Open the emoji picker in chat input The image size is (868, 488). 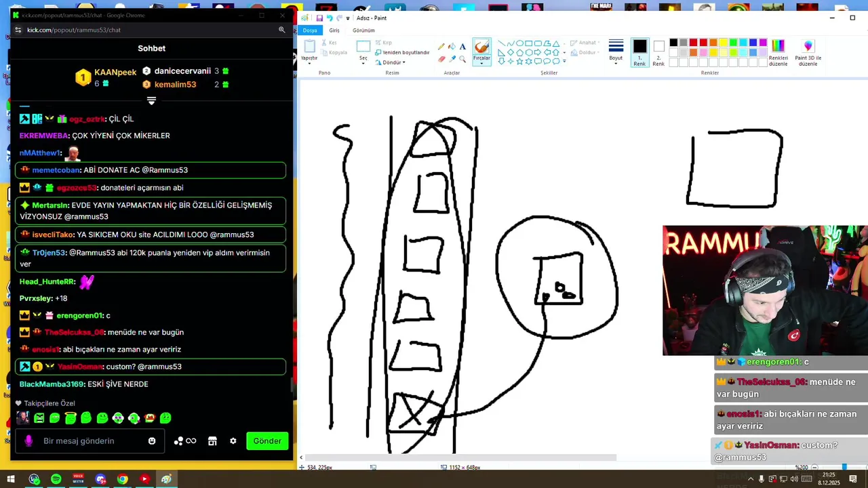(152, 441)
